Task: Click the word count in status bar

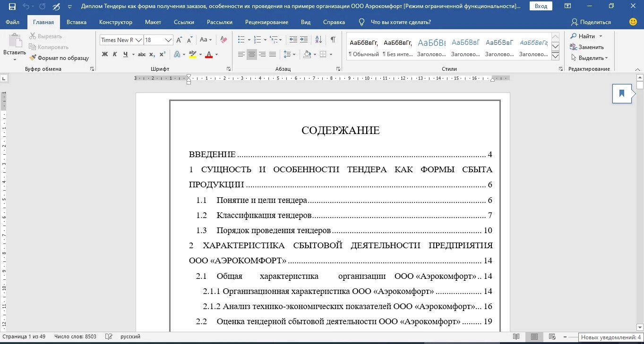Action: tap(75, 336)
